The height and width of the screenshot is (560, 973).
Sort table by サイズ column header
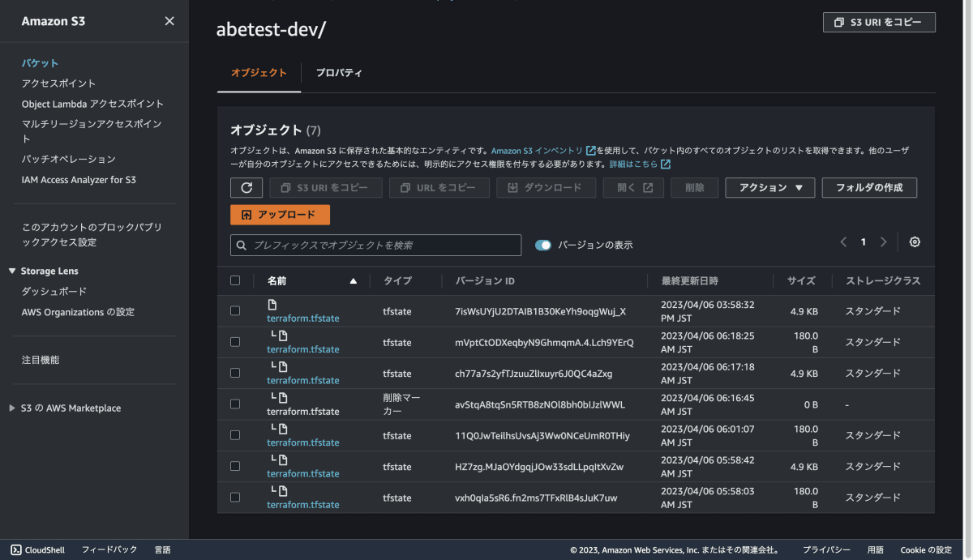[801, 281]
